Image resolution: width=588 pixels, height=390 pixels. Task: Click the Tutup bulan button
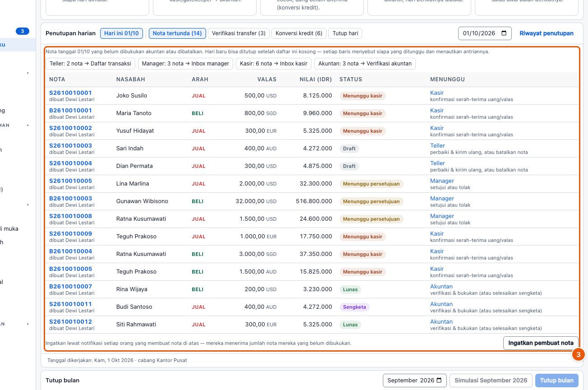(557, 381)
